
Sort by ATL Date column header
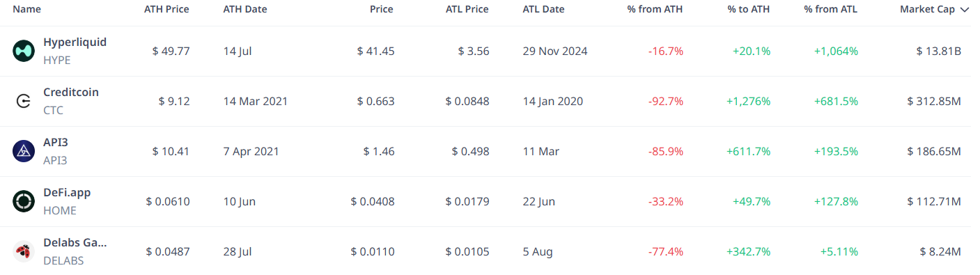point(543,10)
